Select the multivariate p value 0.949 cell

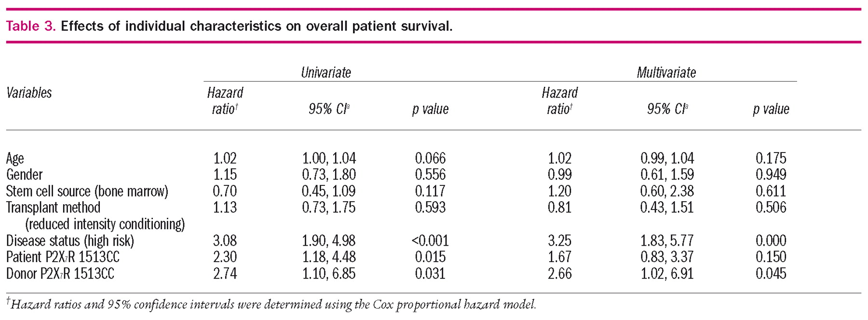771,175
